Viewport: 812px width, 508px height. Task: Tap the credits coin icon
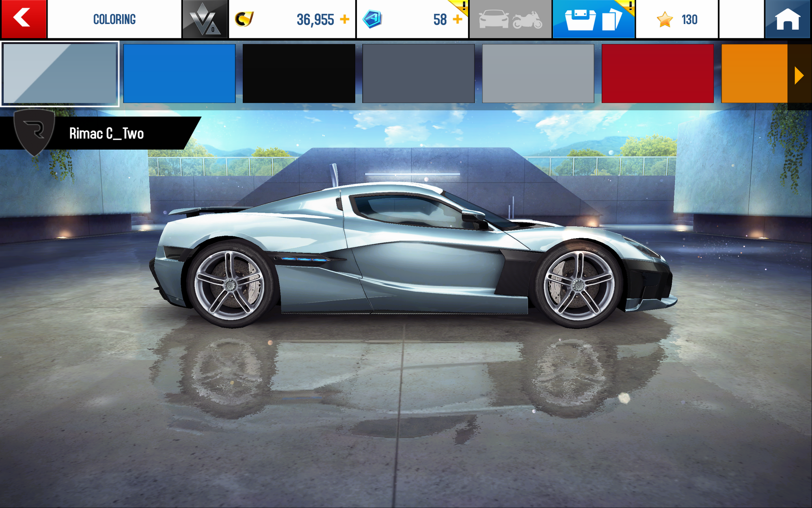click(x=244, y=19)
